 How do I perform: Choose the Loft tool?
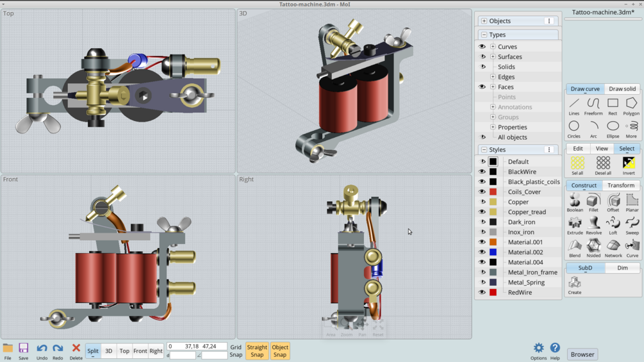pos(613,226)
